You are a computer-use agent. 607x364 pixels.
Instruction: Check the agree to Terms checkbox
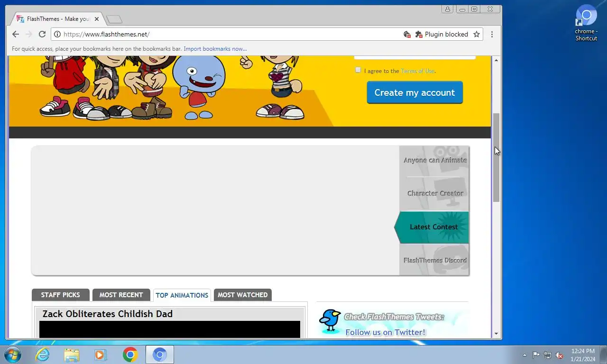[358, 70]
